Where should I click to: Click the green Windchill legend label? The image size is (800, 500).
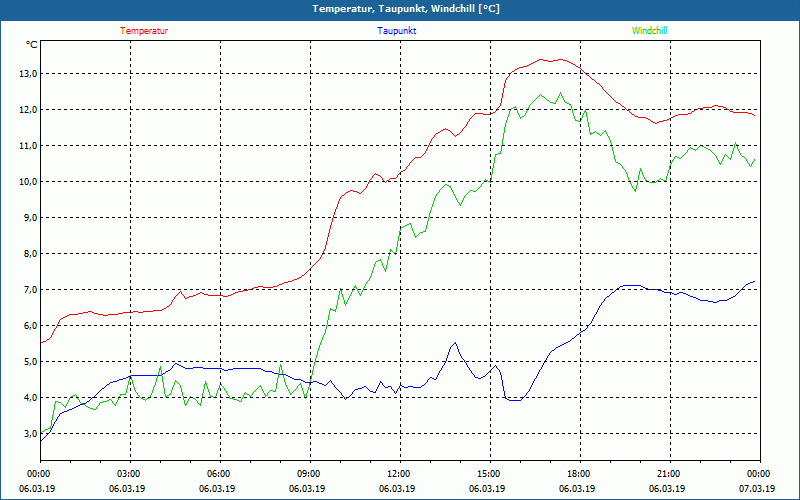pos(649,31)
